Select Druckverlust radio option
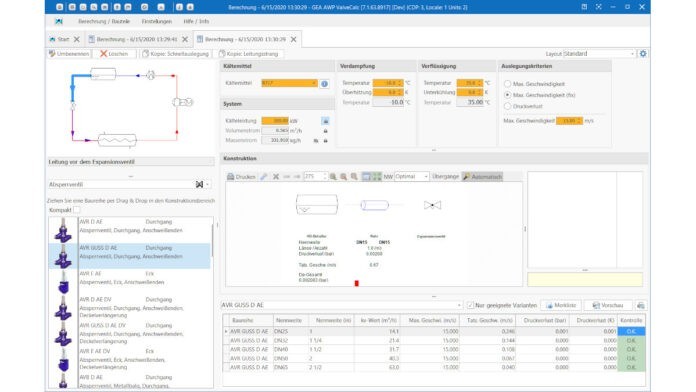This screenshot has height=392, width=696. (x=507, y=107)
